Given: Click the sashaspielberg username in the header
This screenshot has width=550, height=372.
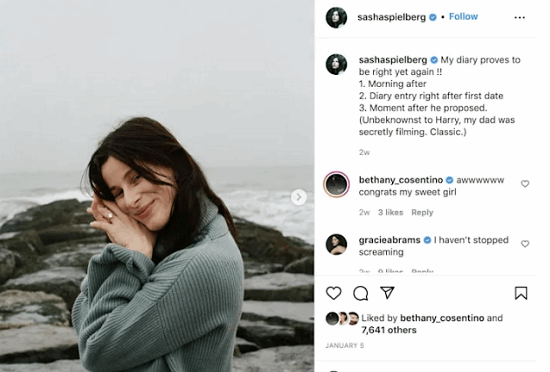Looking at the screenshot, I should coord(391,17).
